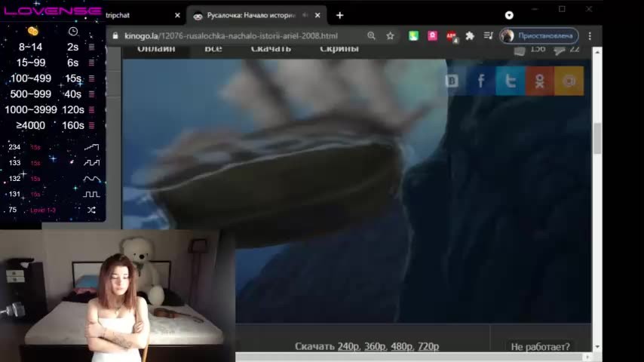Open the green extension icon in toolbar
Image resolution: width=644 pixels, height=362 pixels.
point(413,35)
